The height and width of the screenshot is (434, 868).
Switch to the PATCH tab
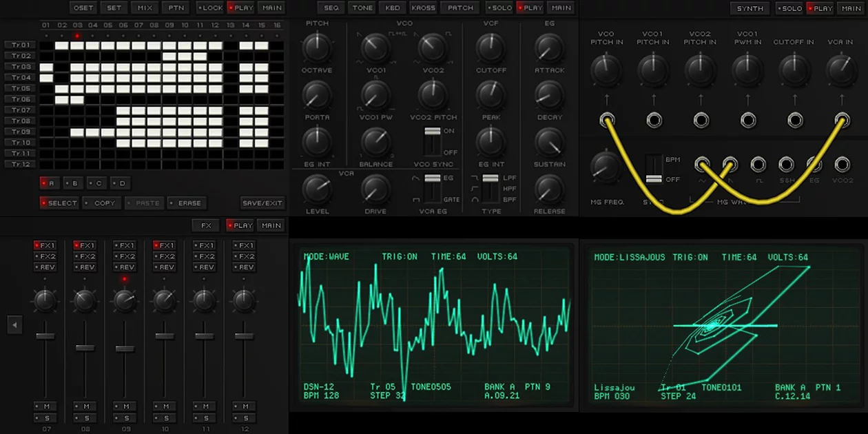click(x=459, y=8)
